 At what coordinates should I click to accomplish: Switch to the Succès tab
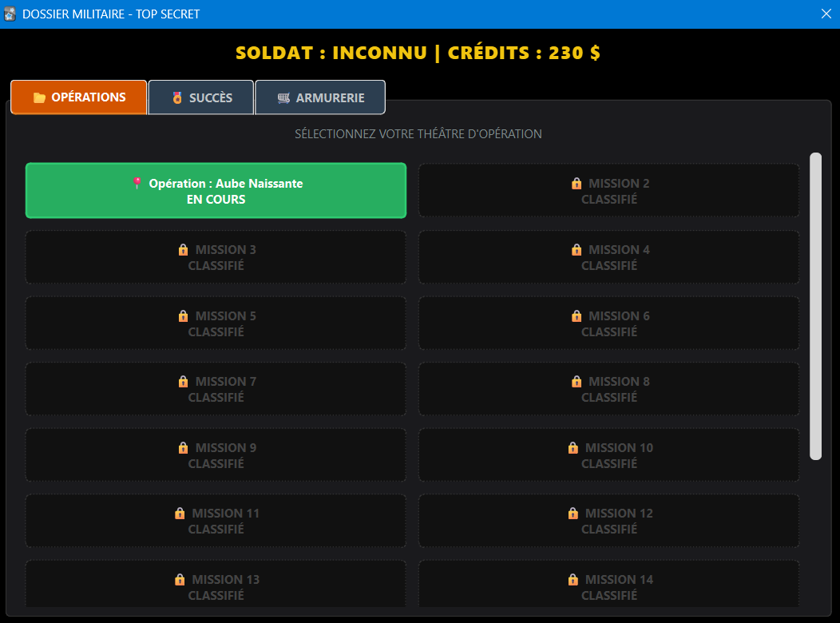[201, 97]
